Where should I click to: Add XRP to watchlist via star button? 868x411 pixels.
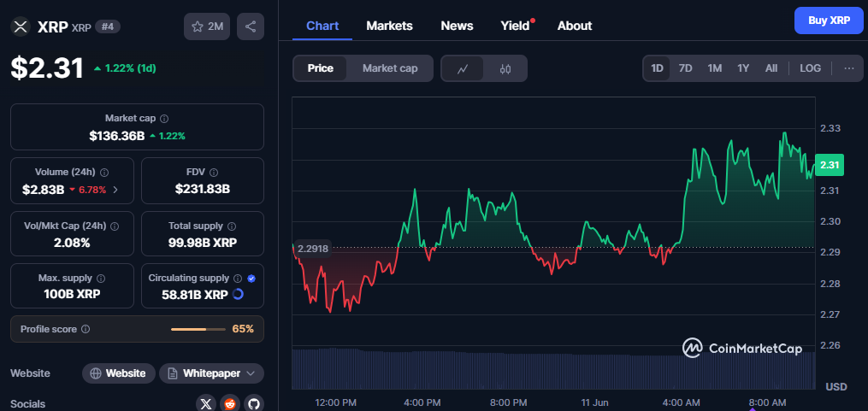point(207,26)
